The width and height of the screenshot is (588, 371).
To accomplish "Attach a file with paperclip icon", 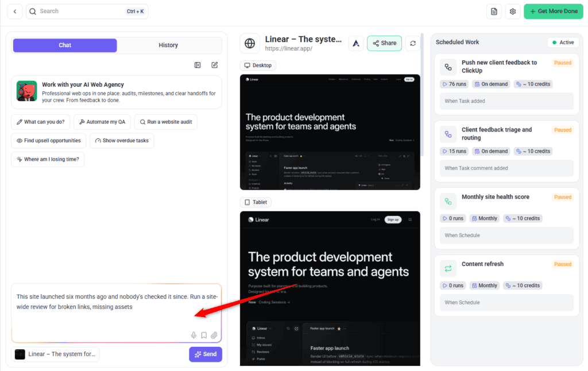I will pyautogui.click(x=214, y=335).
